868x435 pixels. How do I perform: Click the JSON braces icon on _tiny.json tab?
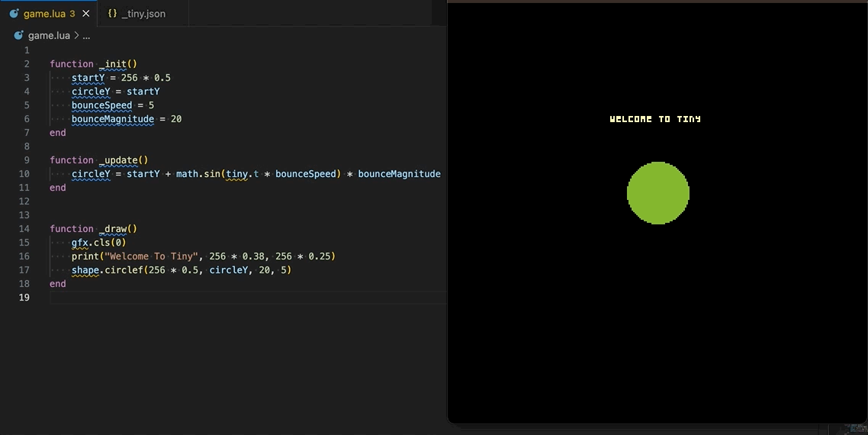pyautogui.click(x=112, y=13)
